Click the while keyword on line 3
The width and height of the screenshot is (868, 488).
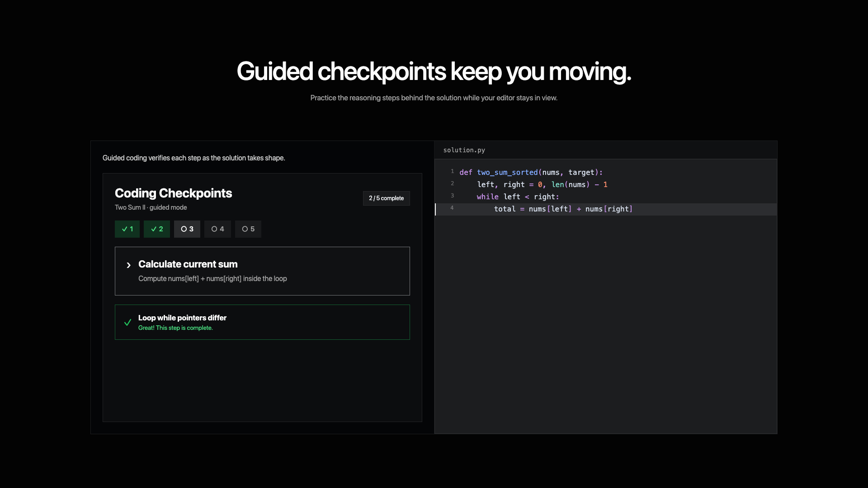[487, 197]
